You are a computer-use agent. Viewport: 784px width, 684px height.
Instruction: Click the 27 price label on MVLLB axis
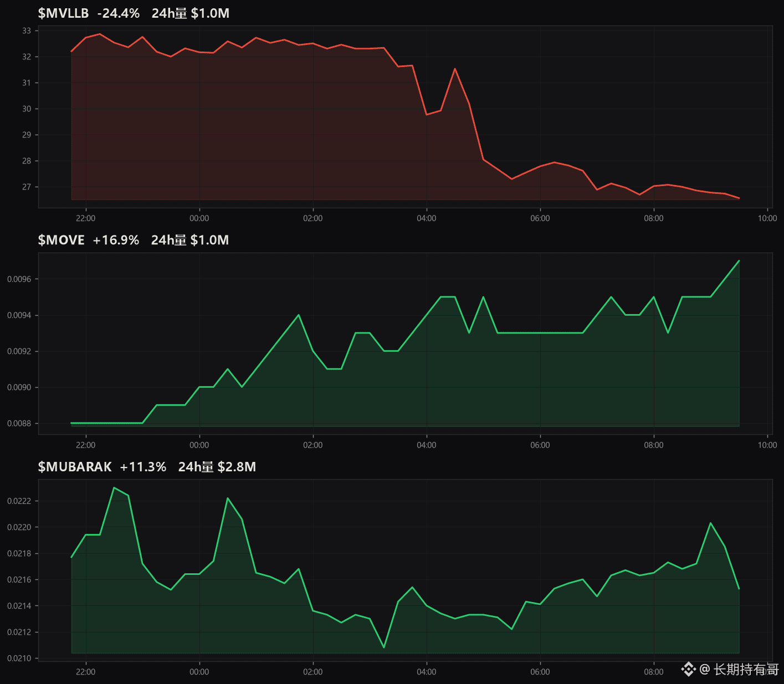coord(27,187)
